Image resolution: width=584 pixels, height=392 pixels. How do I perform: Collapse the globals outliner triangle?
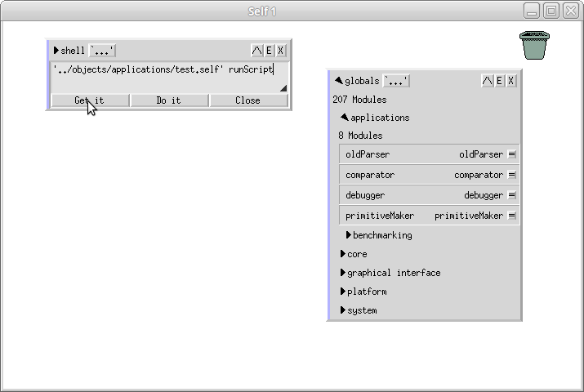(x=338, y=80)
